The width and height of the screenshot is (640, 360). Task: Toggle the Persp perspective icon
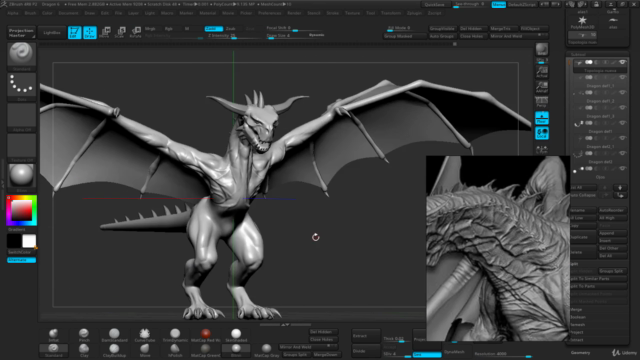point(542,102)
